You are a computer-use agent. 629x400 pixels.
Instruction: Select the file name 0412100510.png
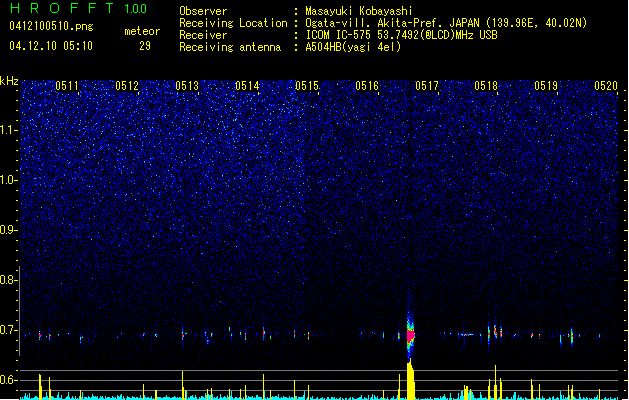pos(51,27)
